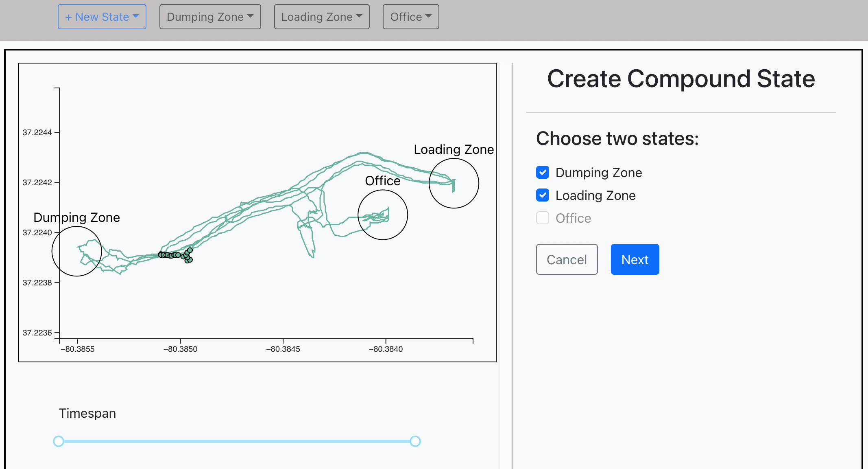The image size is (868, 469).
Task: Click the Loading Zone checkbox label text
Action: click(x=595, y=195)
